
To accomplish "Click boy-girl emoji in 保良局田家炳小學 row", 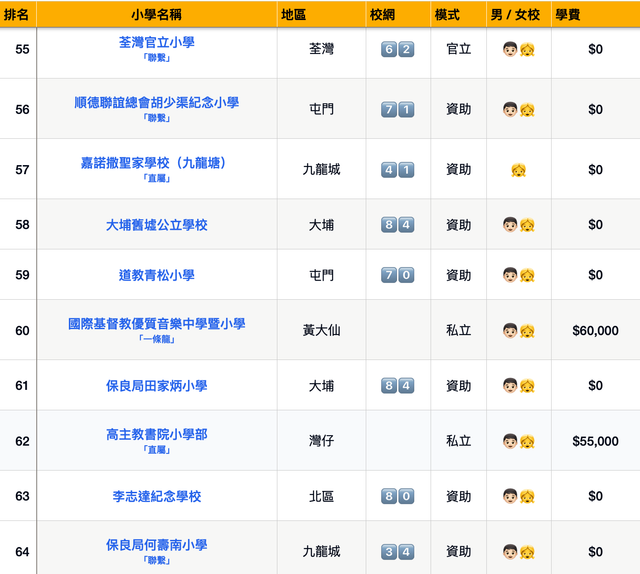I will coord(519,386).
